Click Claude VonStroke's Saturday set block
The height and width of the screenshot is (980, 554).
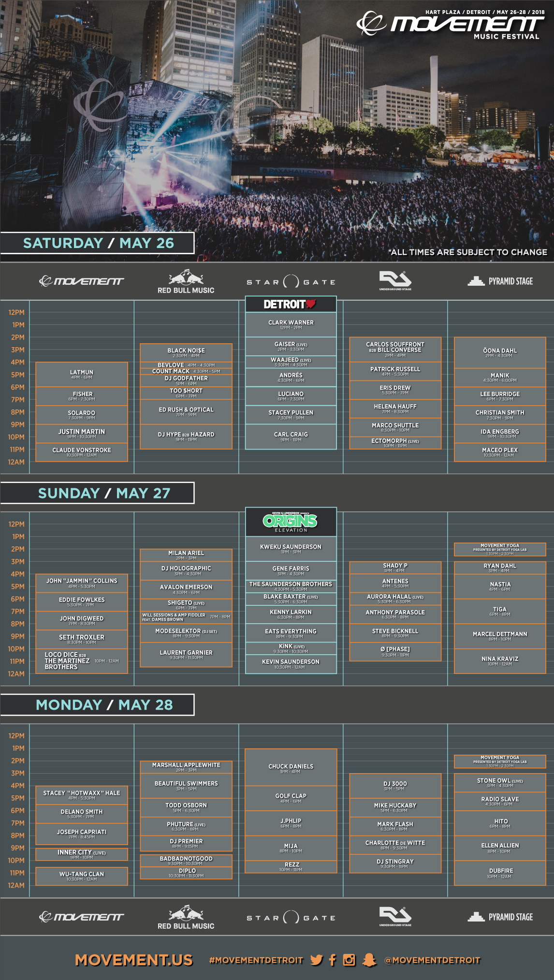coord(82,452)
